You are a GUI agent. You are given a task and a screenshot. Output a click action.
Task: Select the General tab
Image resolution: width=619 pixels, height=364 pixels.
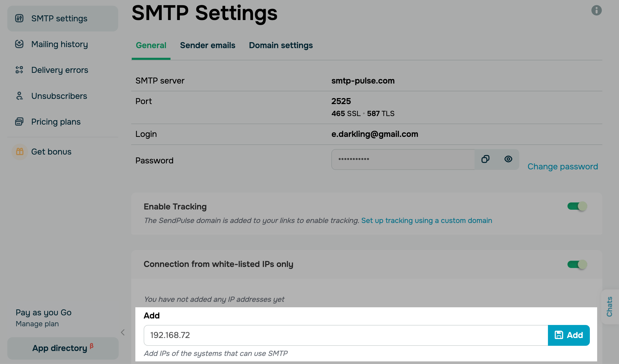[151, 45]
